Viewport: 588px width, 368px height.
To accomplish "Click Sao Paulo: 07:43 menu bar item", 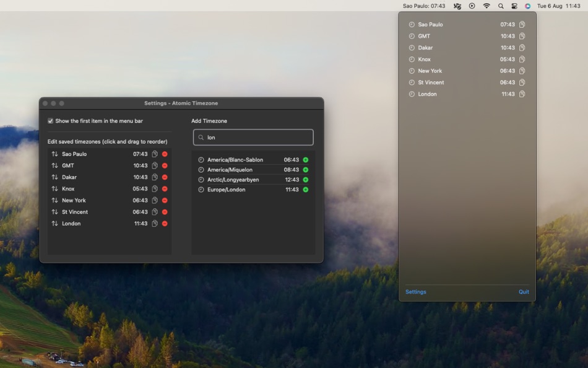I will (x=424, y=6).
